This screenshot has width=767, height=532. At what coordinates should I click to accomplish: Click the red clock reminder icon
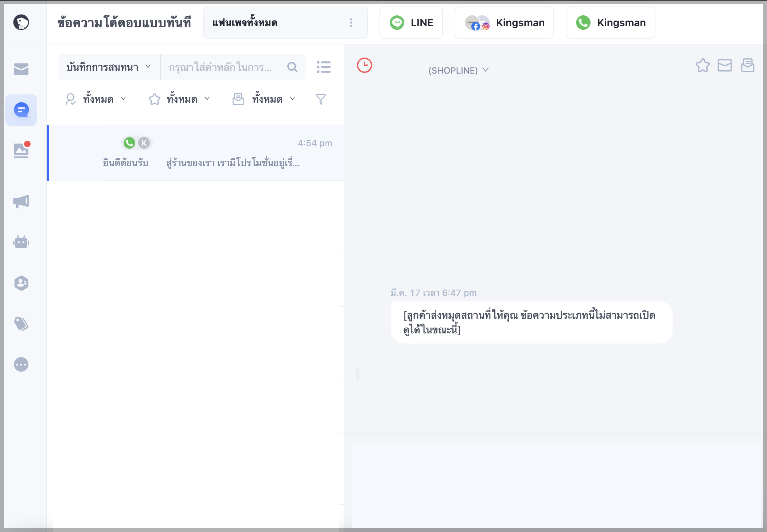[x=365, y=65]
